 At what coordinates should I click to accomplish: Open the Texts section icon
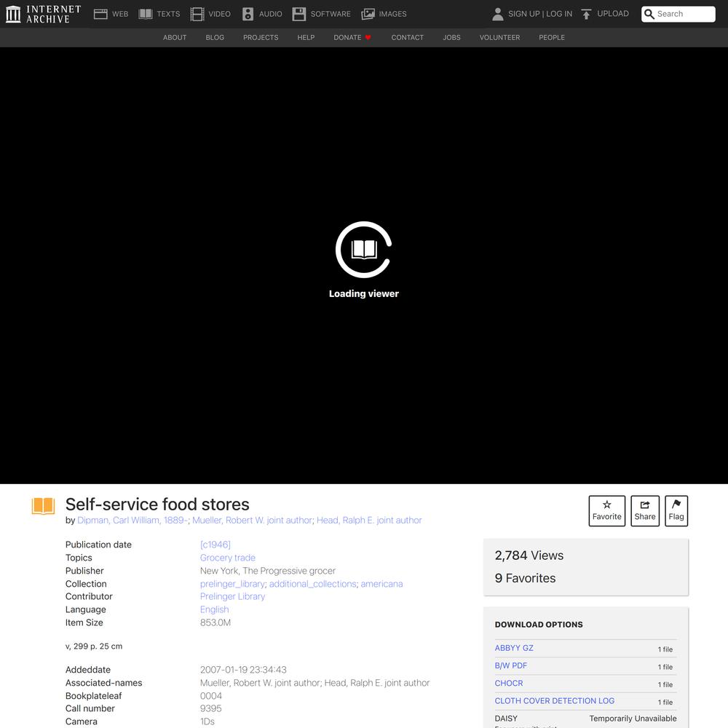point(146,14)
